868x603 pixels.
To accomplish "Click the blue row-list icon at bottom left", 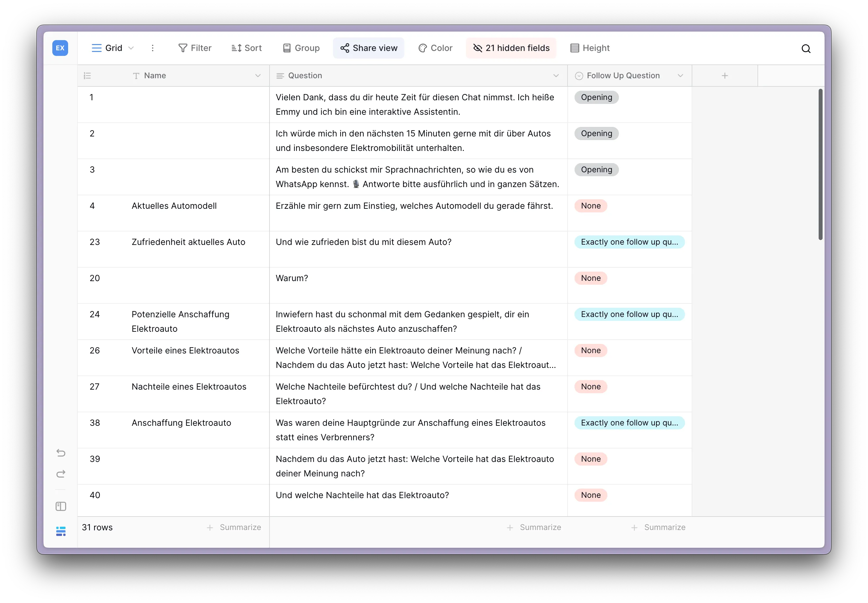I will pyautogui.click(x=61, y=531).
